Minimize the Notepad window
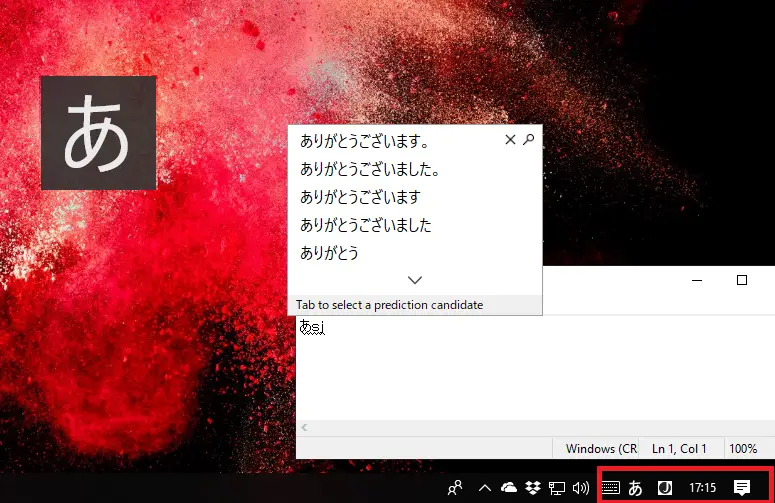This screenshot has height=503, width=775. click(697, 280)
